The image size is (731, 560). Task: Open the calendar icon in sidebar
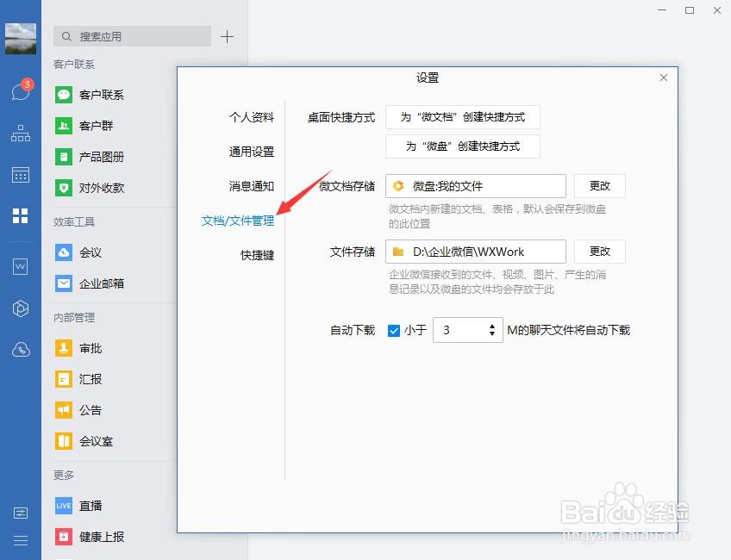point(21,175)
